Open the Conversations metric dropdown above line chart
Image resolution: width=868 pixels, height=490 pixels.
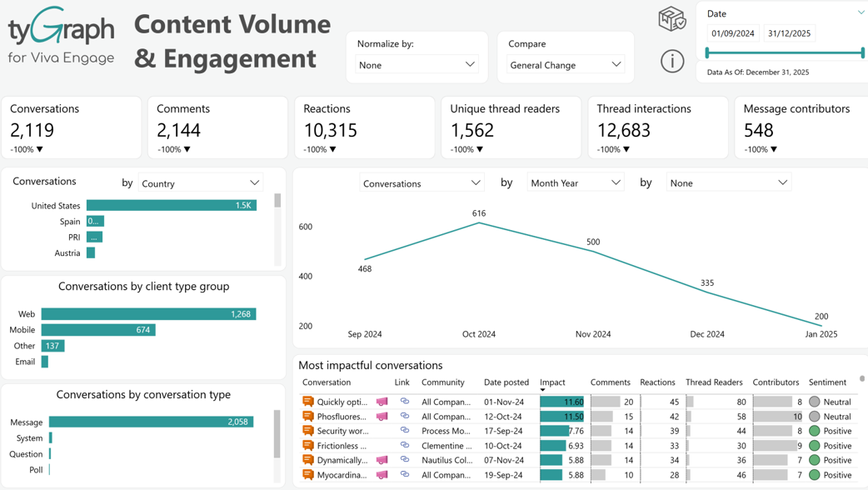point(422,183)
